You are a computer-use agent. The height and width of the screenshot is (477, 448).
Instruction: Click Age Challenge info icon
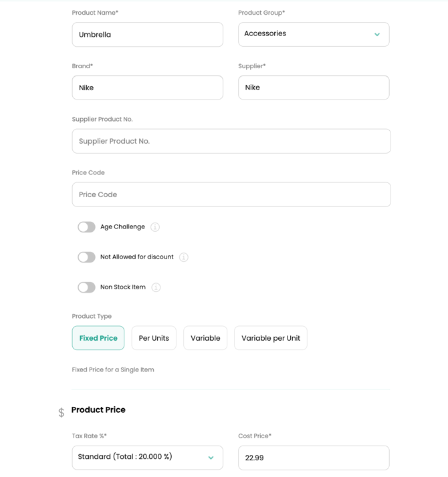coord(155,227)
